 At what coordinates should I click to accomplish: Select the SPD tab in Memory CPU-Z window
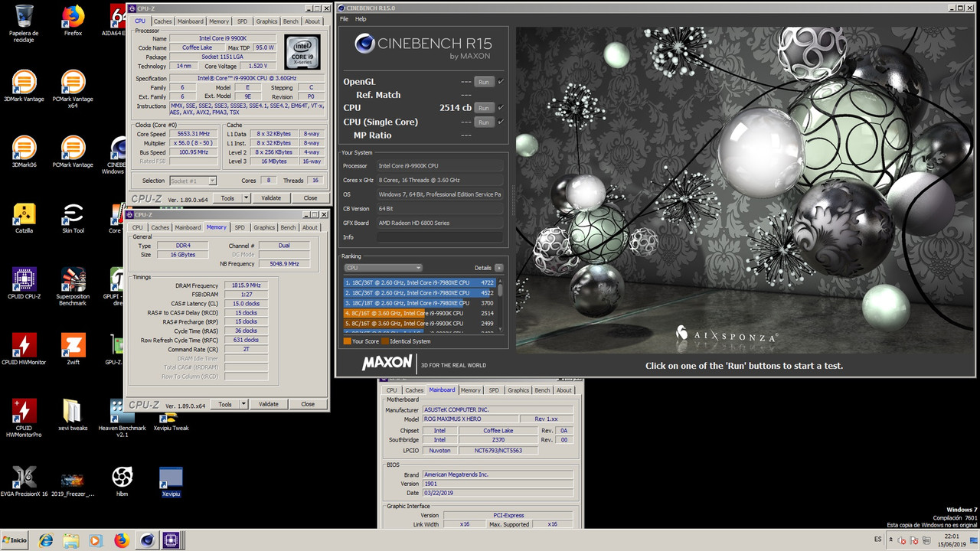[x=240, y=227]
